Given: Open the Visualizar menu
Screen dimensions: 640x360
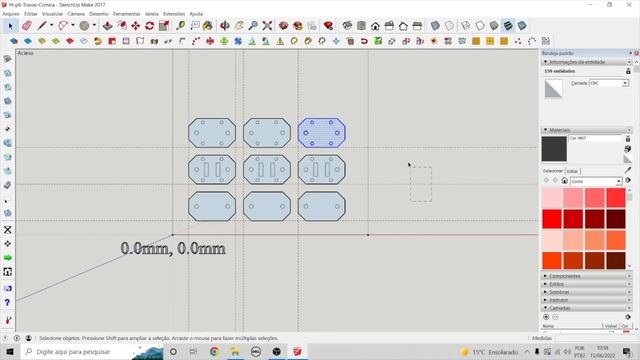Looking at the screenshot, I should pos(52,14).
